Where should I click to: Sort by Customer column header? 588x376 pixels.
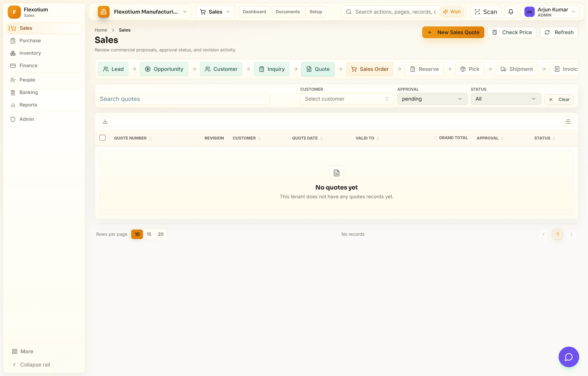[x=247, y=138]
